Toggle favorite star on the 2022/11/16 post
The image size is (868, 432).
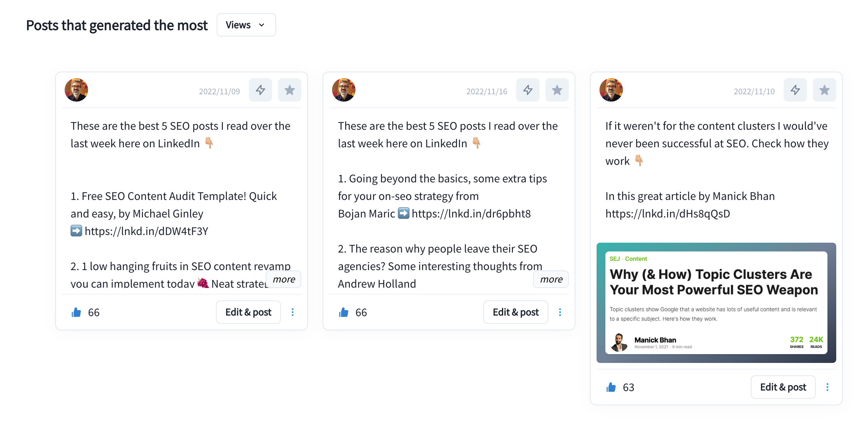click(557, 90)
